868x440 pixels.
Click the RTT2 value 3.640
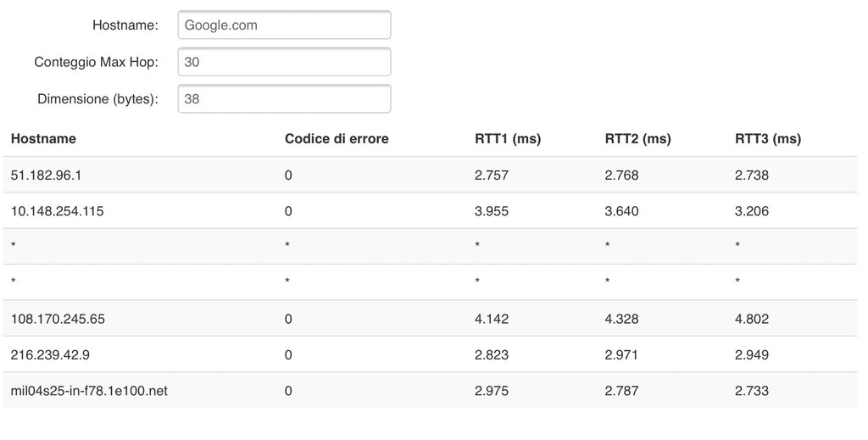click(x=622, y=211)
